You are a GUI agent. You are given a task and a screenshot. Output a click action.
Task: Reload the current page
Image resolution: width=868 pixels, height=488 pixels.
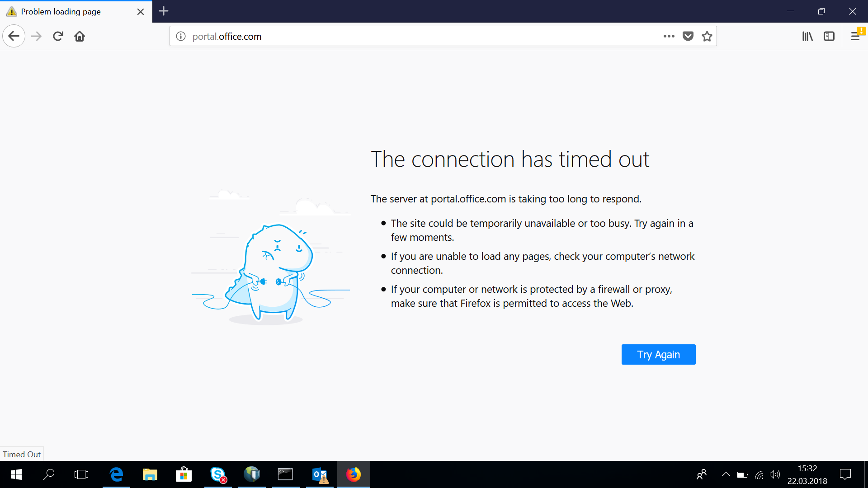(58, 36)
